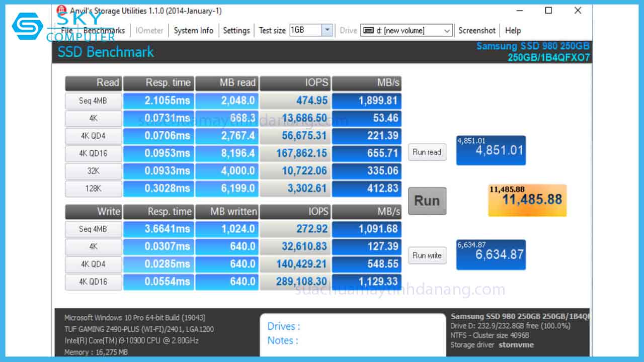This screenshot has height=362, width=644.
Task: Click the Samsung SSD 980 250GB title
Action: tap(533, 46)
